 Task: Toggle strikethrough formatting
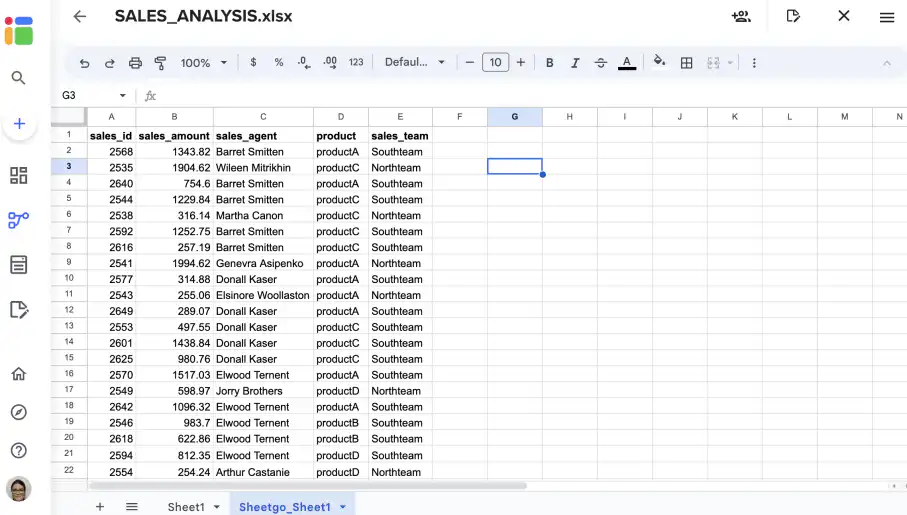(601, 63)
